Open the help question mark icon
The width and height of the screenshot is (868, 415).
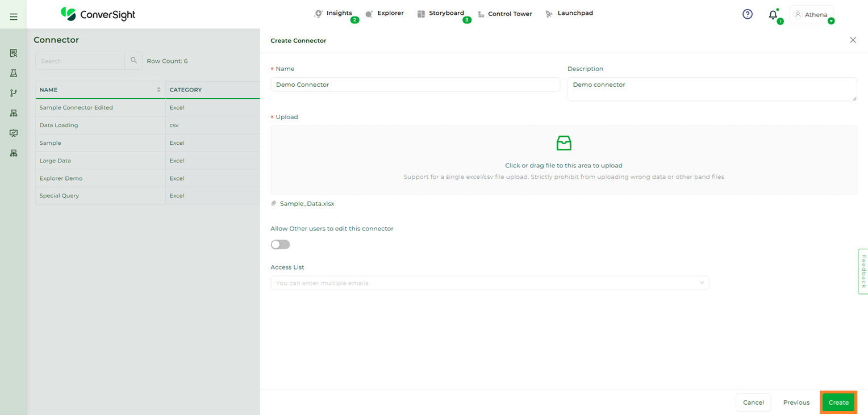tap(748, 14)
